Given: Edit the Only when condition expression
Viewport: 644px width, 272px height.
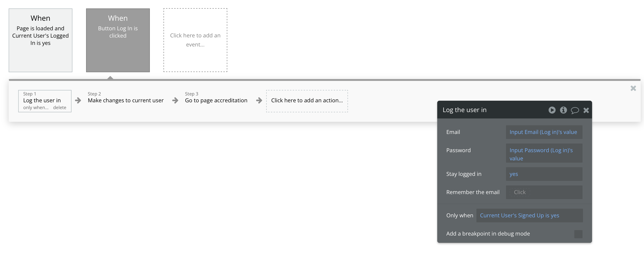Looking at the screenshot, I should click(519, 216).
